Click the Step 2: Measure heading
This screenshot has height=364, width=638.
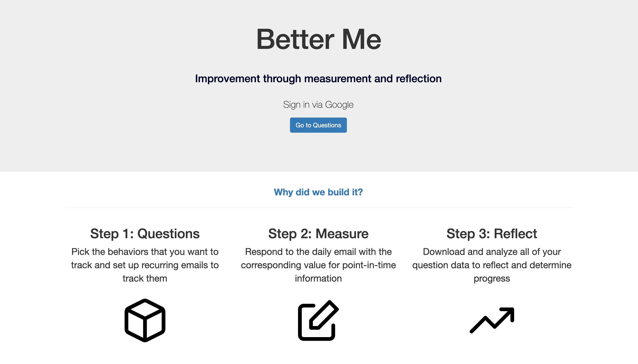point(318,234)
